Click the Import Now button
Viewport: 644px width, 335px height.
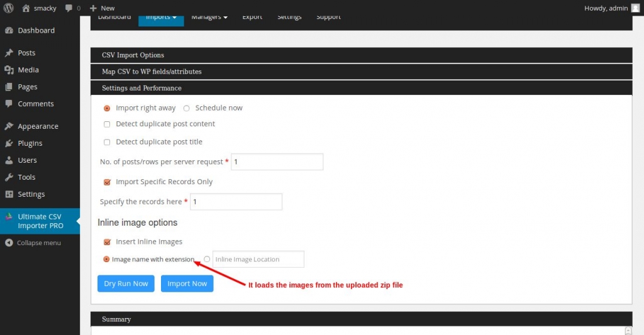[x=187, y=283]
